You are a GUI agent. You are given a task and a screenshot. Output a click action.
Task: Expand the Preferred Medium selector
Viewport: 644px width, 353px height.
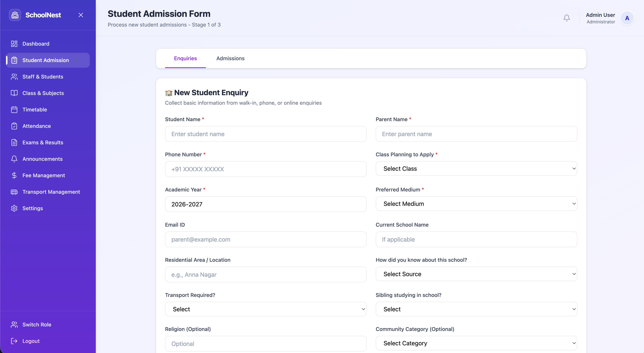tap(476, 204)
